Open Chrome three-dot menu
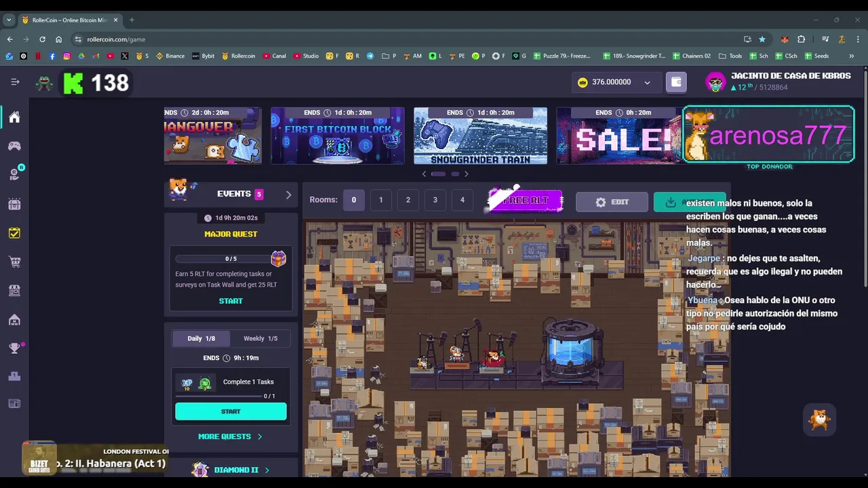 pyautogui.click(x=858, y=39)
